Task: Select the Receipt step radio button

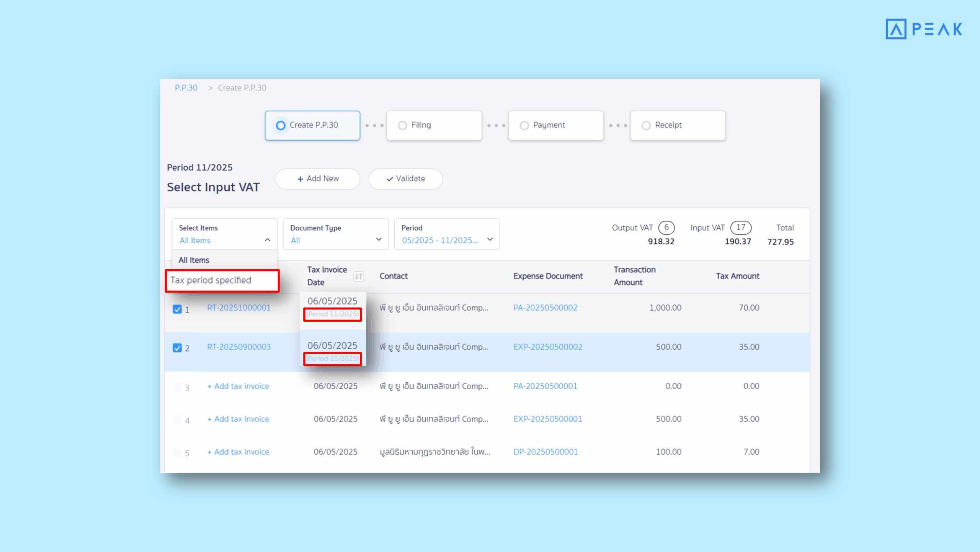Action: [x=646, y=125]
